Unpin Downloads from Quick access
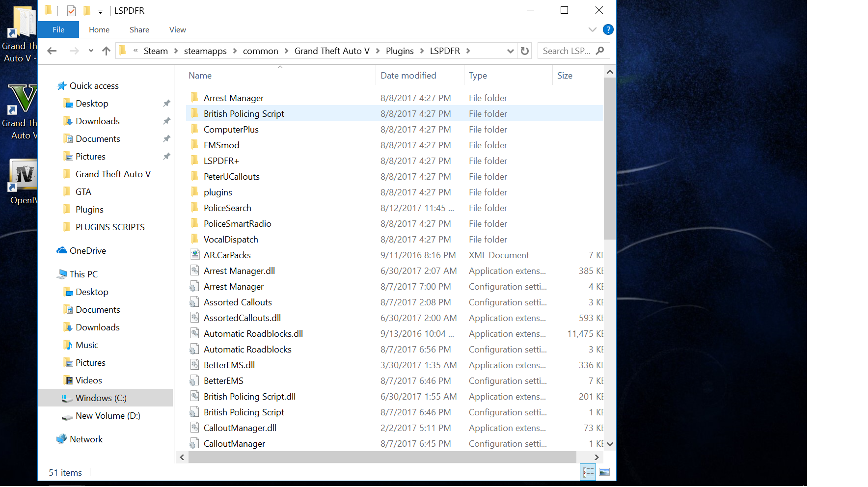This screenshot has height=487, width=868. pos(167,121)
